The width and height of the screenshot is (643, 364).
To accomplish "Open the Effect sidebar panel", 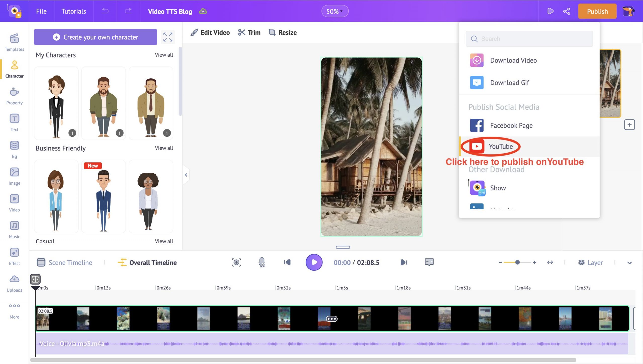I will pyautogui.click(x=14, y=256).
